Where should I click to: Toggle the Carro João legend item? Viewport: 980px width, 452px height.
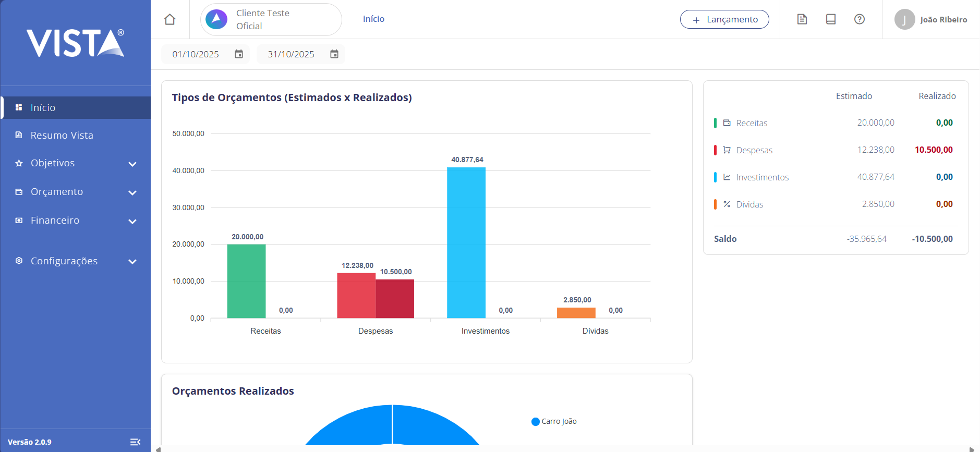554,421
